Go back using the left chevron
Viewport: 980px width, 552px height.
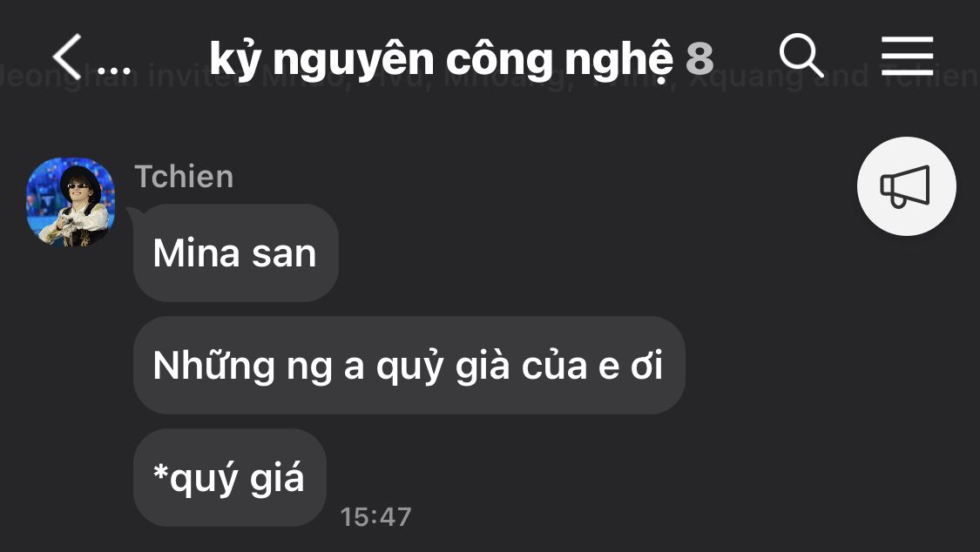tap(67, 57)
